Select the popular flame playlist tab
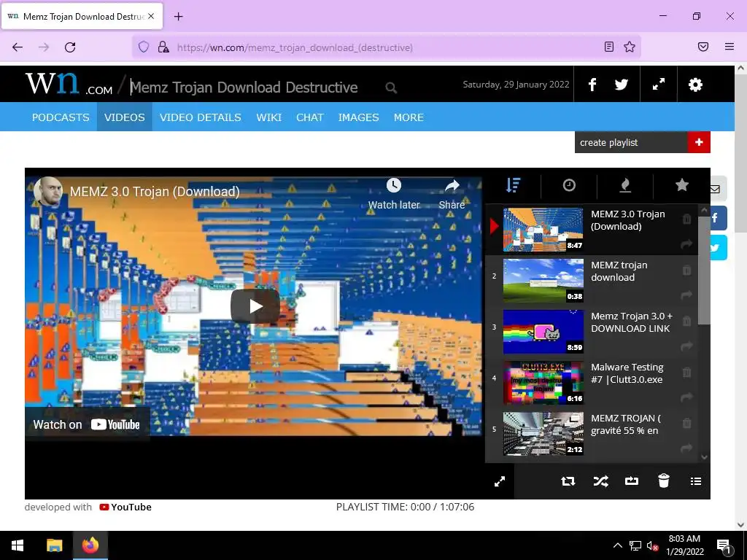Image resolution: width=747 pixels, height=560 pixels. coord(625,185)
